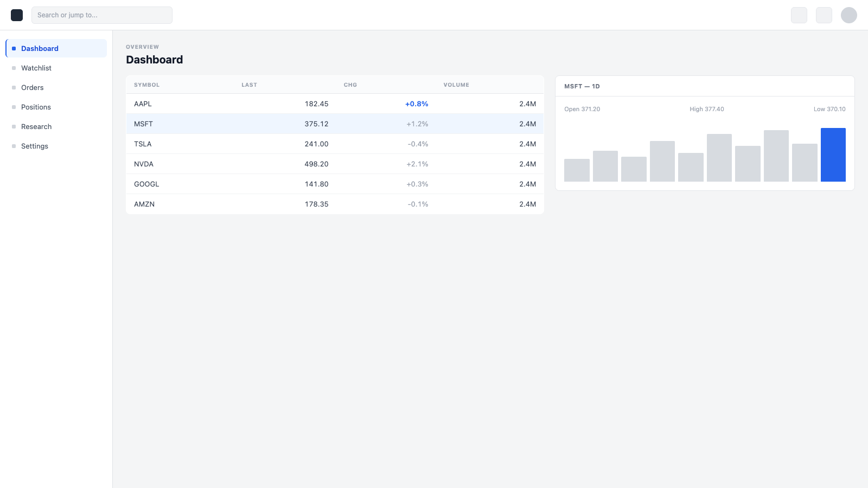Sort by the LAST column header
Screen dimensions: 868x488
pos(250,85)
